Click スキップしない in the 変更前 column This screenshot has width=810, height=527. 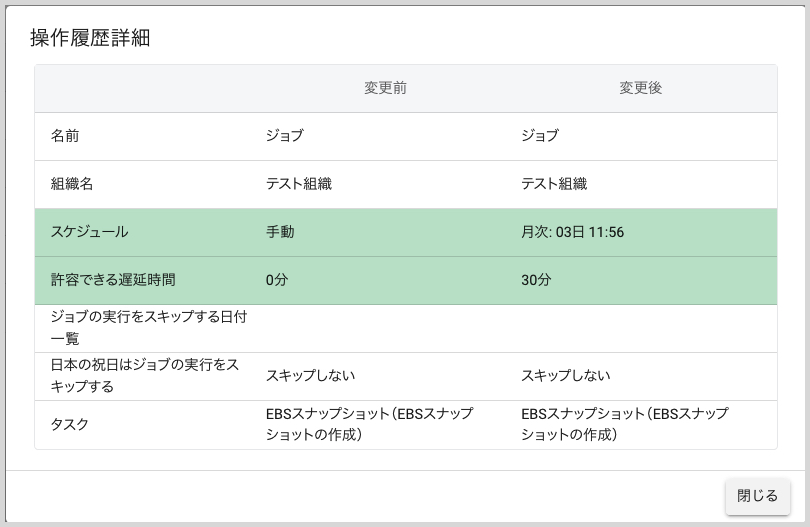[310, 376]
